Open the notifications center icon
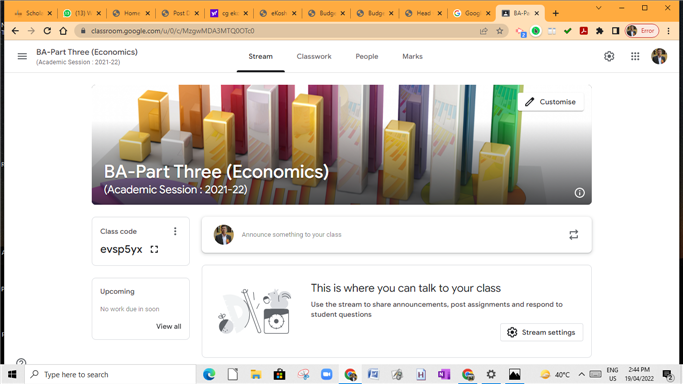This screenshot has width=683, height=384. coord(668,374)
